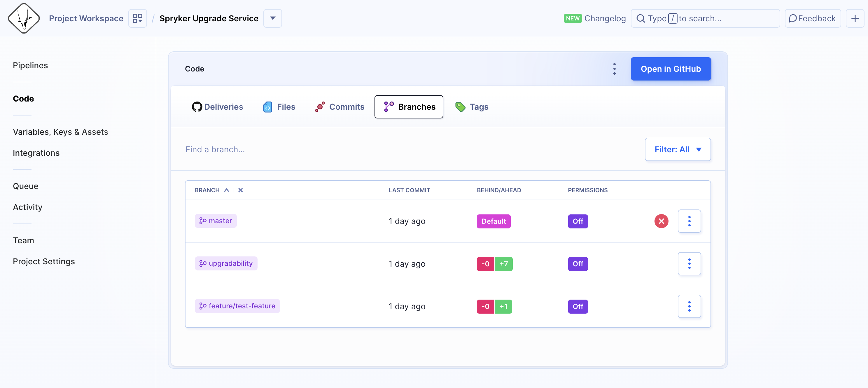The width and height of the screenshot is (868, 388).
Task: Open Activity in the sidebar
Action: tap(28, 207)
